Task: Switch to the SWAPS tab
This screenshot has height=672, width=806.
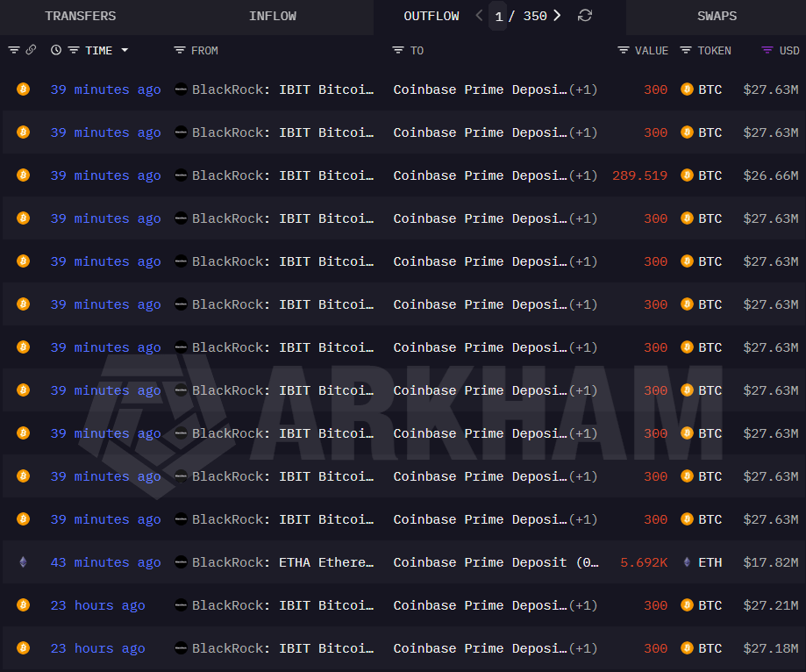Action: pos(717,15)
